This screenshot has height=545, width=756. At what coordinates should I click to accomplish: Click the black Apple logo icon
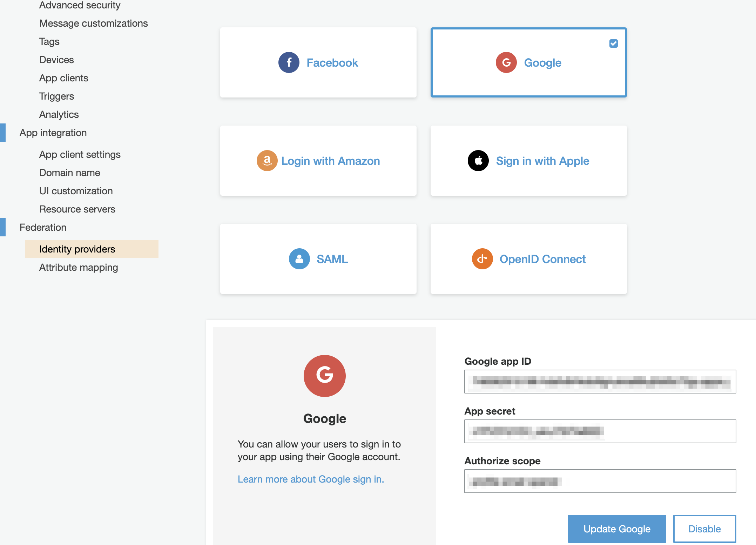tap(478, 161)
